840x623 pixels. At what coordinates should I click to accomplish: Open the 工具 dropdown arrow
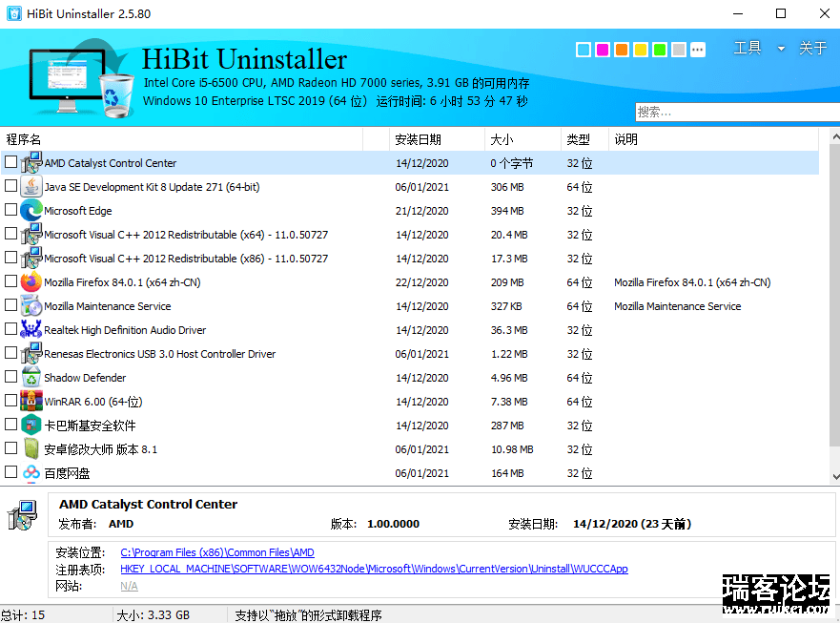pyautogui.click(x=781, y=49)
